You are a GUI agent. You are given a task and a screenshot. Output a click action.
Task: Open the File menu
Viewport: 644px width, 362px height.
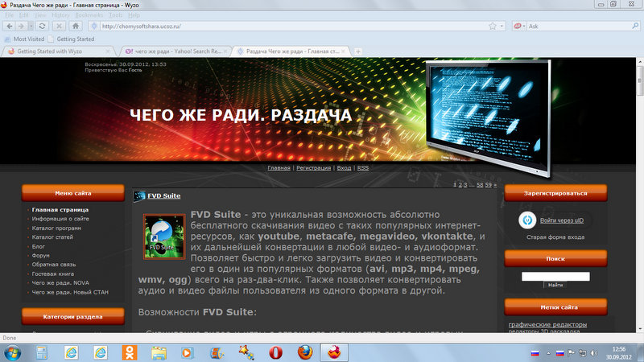[x=9, y=14]
